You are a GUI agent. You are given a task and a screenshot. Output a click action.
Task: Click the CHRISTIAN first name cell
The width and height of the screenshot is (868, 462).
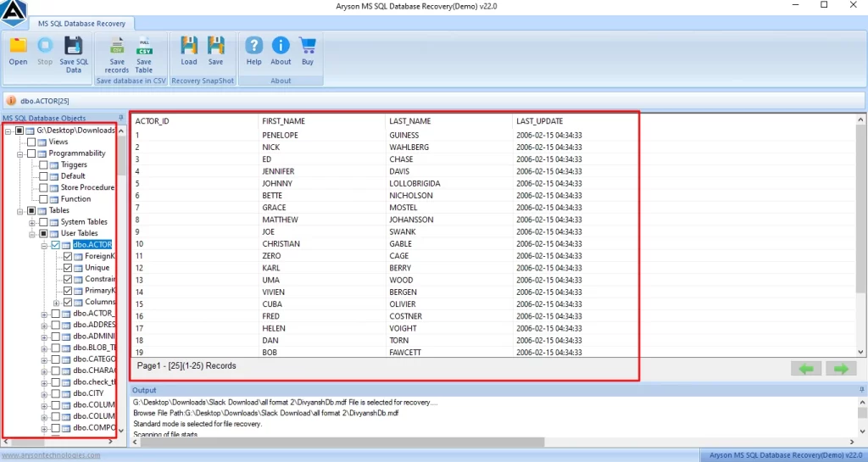[x=281, y=243]
